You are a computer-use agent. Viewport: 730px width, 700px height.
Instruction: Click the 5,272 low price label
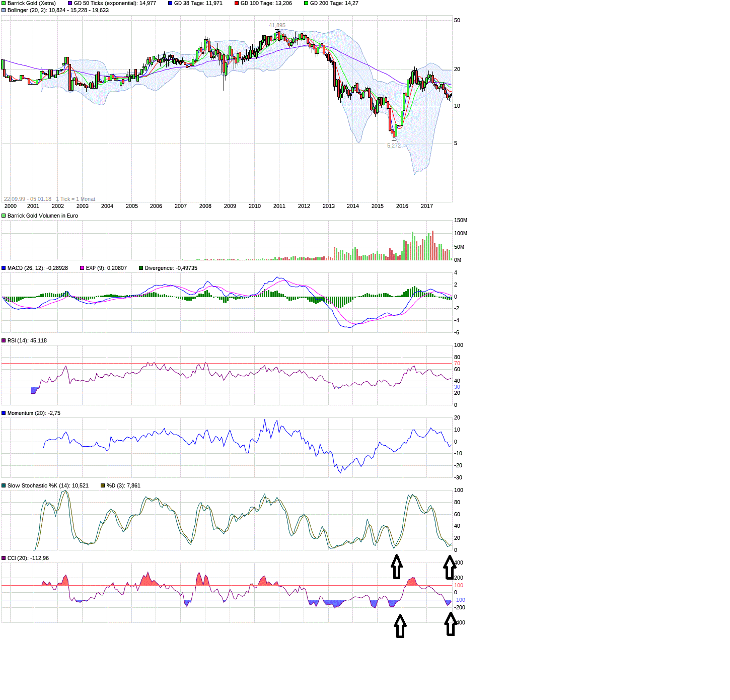click(x=393, y=146)
